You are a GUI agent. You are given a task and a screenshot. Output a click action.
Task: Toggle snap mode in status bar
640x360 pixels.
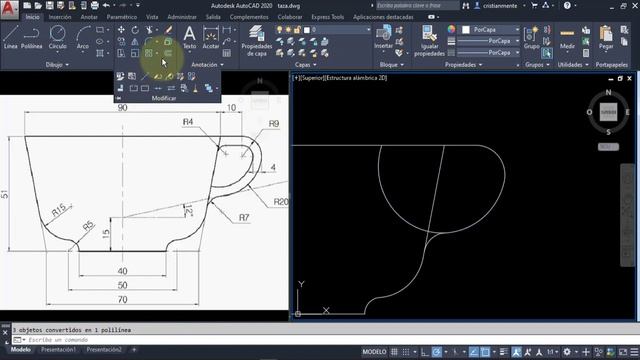406,352
